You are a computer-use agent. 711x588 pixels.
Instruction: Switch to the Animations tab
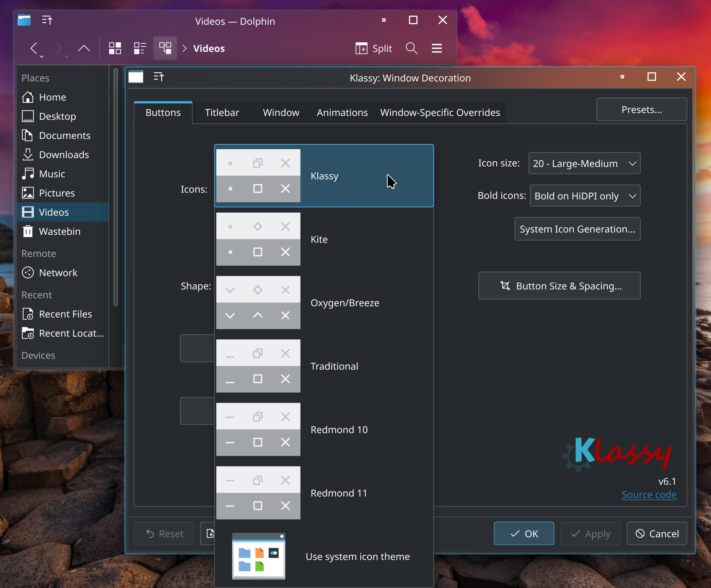(342, 113)
